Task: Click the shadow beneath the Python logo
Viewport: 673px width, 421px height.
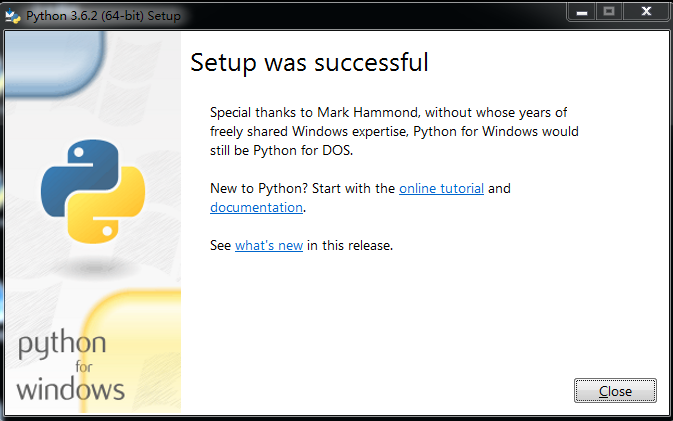Action: pos(94,268)
